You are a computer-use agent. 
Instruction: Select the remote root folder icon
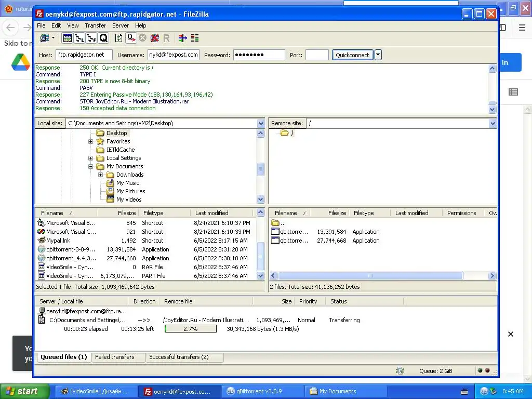(x=284, y=133)
